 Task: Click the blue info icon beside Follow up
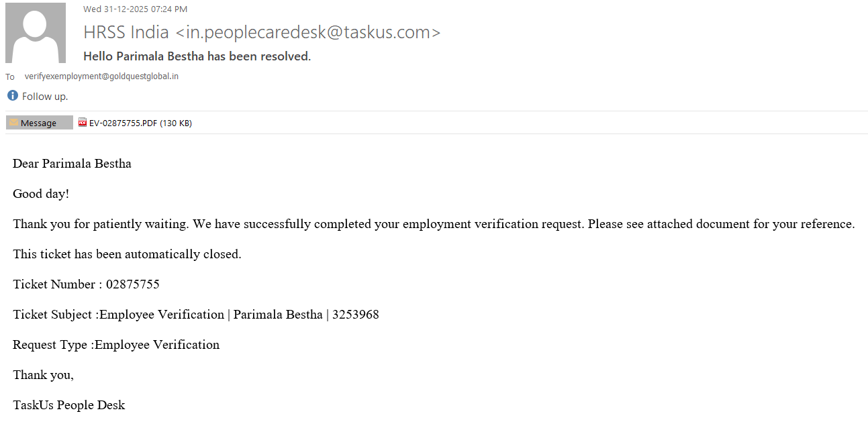point(12,96)
